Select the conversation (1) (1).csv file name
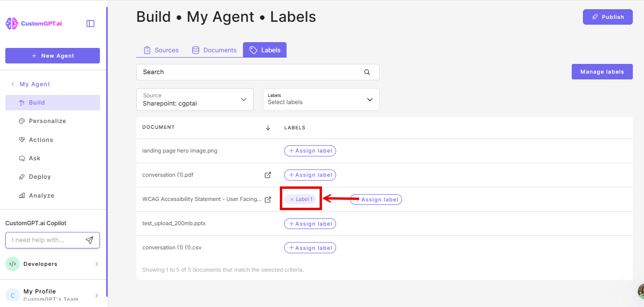This screenshot has width=644, height=307. point(172,247)
